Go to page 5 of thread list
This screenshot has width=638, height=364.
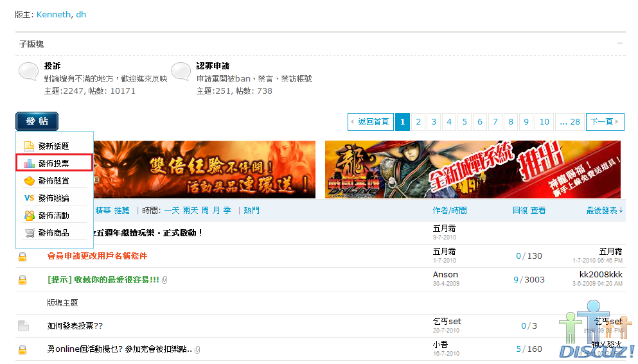point(465,121)
